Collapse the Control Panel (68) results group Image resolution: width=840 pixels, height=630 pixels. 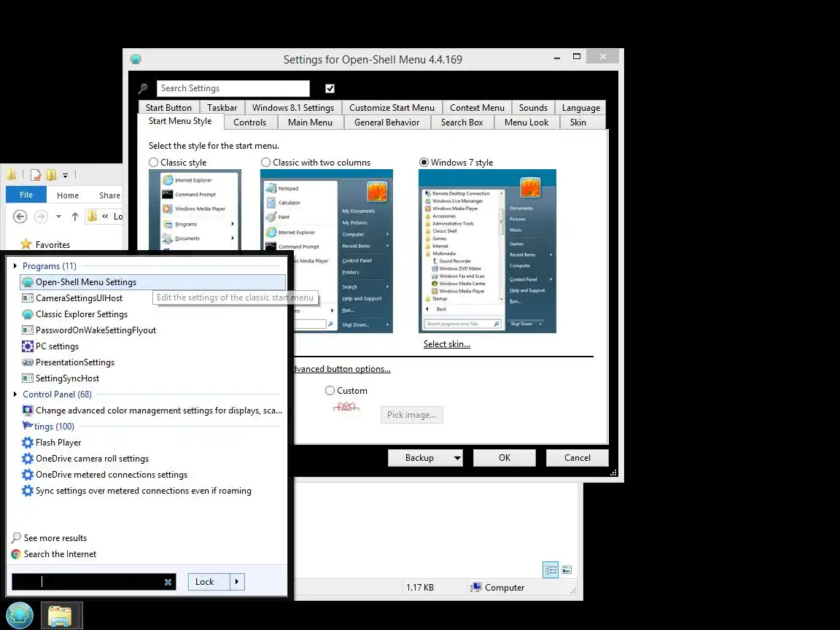coord(15,394)
